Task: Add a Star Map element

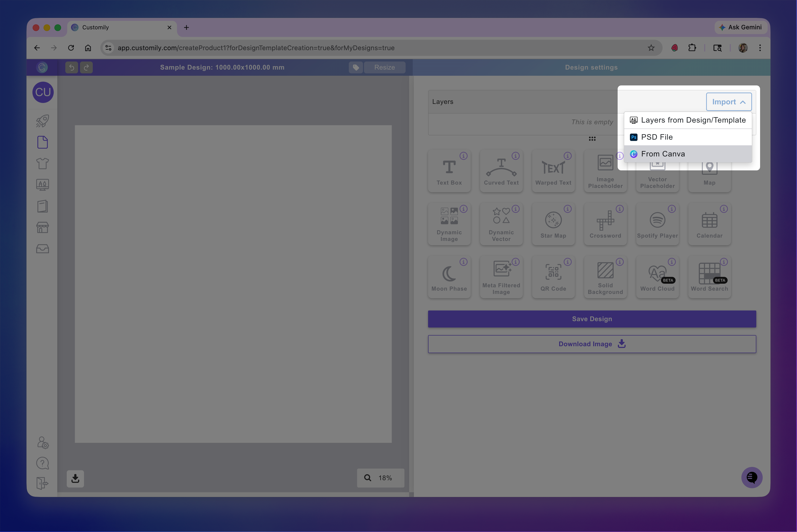Action: (x=553, y=224)
